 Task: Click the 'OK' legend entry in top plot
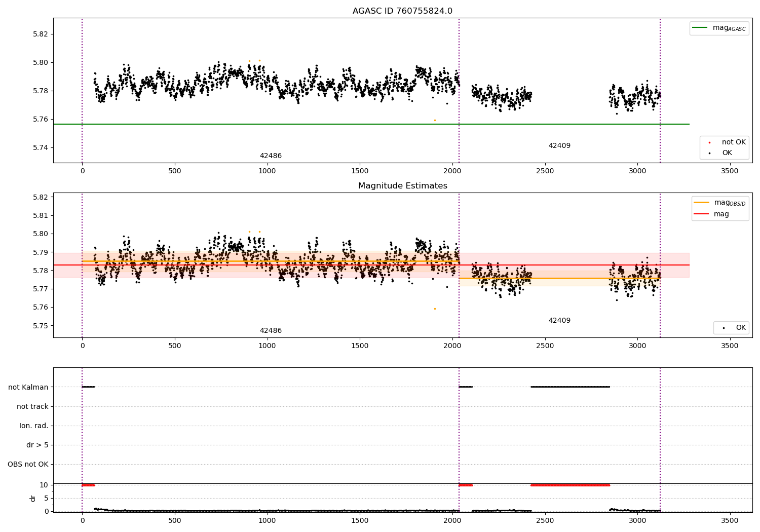(727, 153)
